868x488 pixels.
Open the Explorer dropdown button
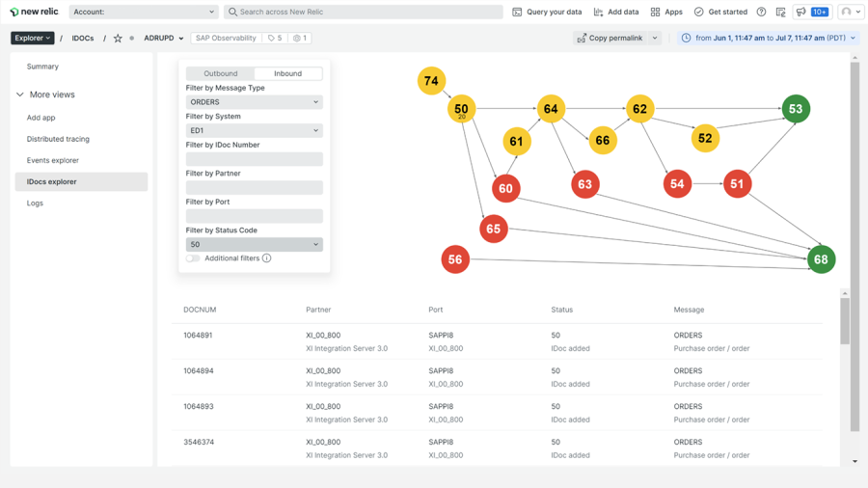(x=33, y=39)
